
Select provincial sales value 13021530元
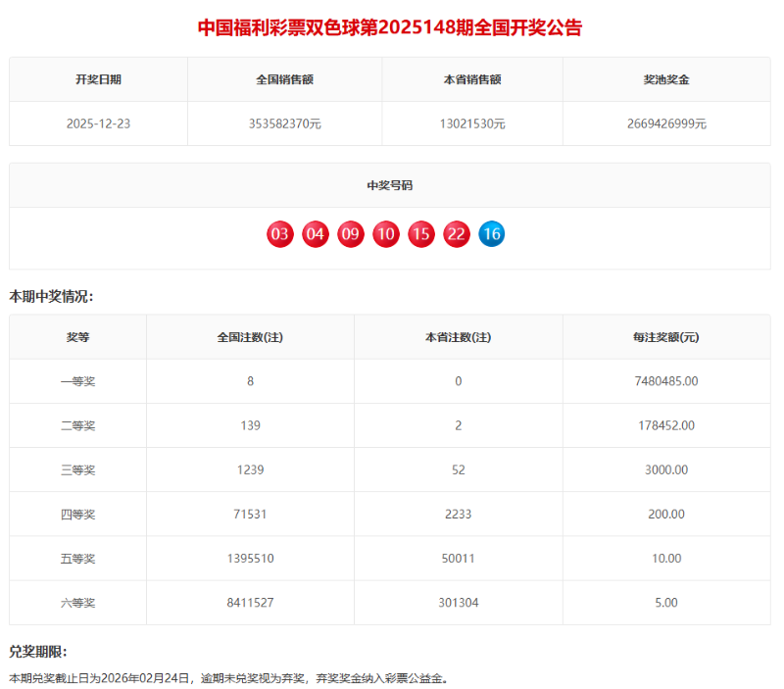pyautogui.click(x=472, y=123)
